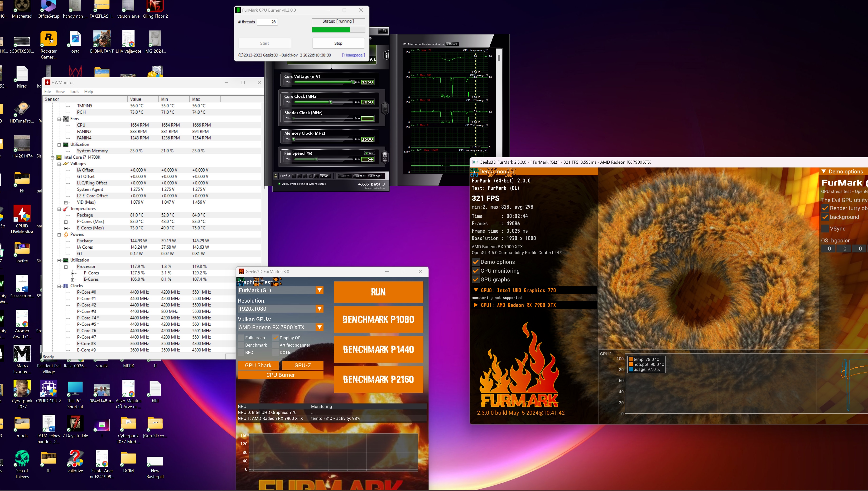Collapse the Intel Core i7 14700K tree node
This screenshot has height=491, width=868.
click(53, 157)
